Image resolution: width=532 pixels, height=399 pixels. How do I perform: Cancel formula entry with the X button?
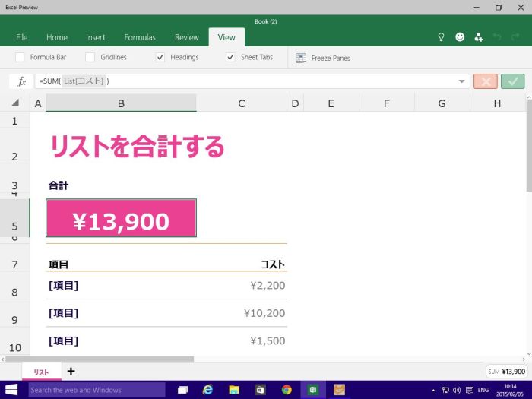point(485,81)
